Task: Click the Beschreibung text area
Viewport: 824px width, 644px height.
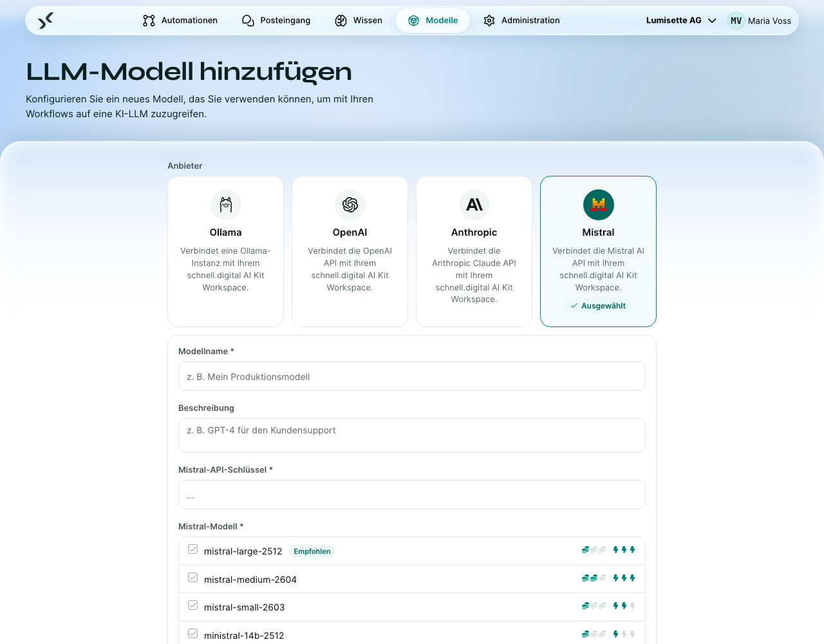Action: (x=412, y=435)
